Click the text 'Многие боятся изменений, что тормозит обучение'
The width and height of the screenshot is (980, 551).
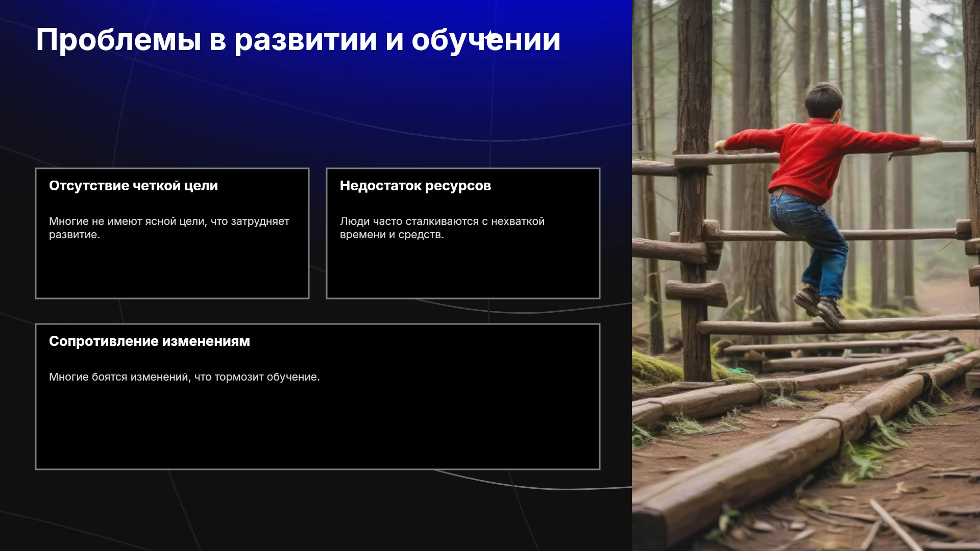click(x=184, y=377)
